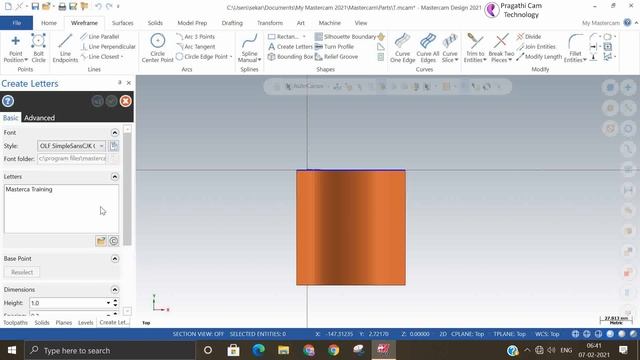This screenshot has height=360, width=640.
Task: Switch to the Model Prep ribbon tab
Action: (192, 23)
